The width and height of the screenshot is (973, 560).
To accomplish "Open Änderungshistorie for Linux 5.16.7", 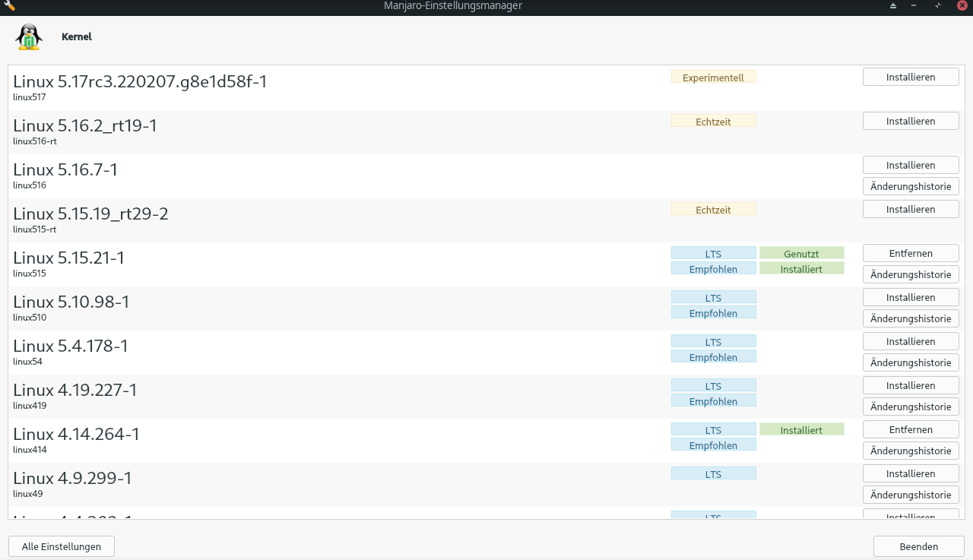I will pos(910,185).
